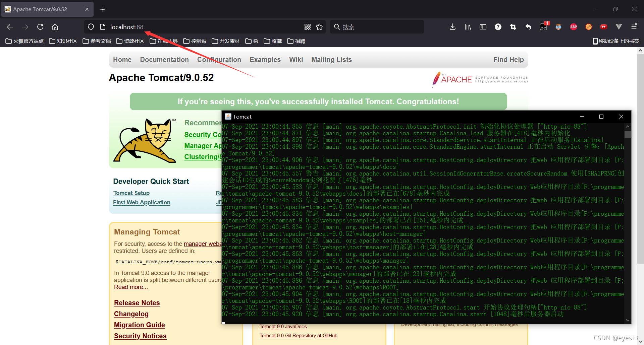Click the curved undo arrow icon
The width and height of the screenshot is (644, 345).
click(x=528, y=27)
